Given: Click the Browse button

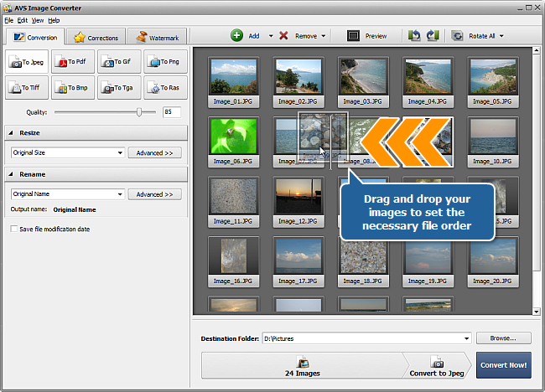Looking at the screenshot, I should 503,338.
